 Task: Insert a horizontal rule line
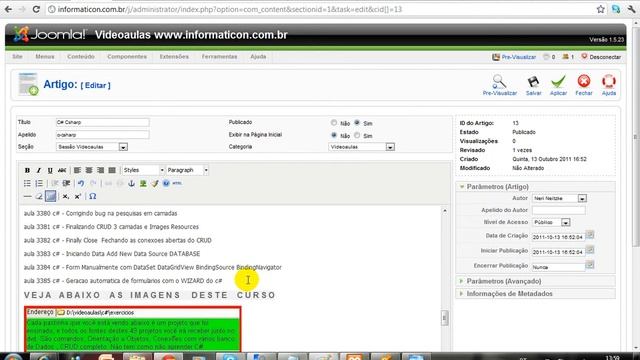(27, 196)
